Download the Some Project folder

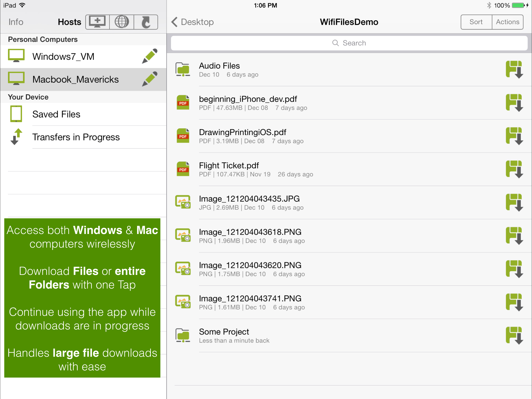(514, 335)
